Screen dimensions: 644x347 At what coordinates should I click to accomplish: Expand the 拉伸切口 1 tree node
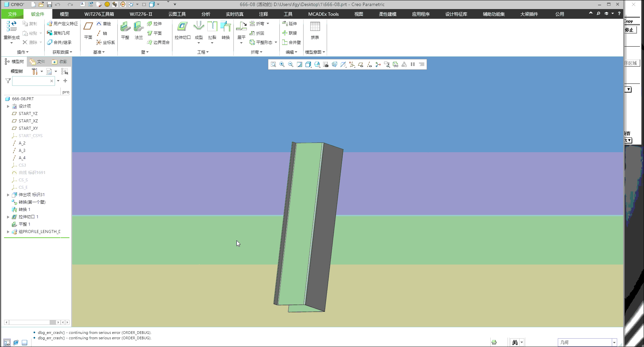8,217
